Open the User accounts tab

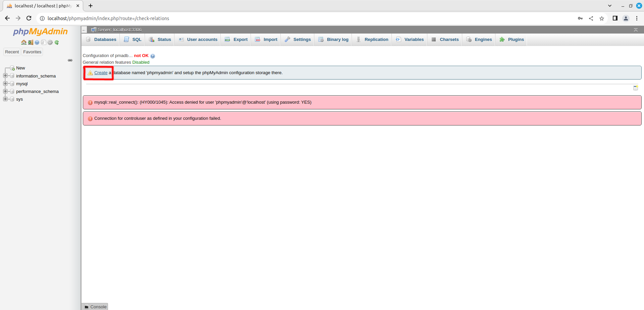tap(198, 40)
